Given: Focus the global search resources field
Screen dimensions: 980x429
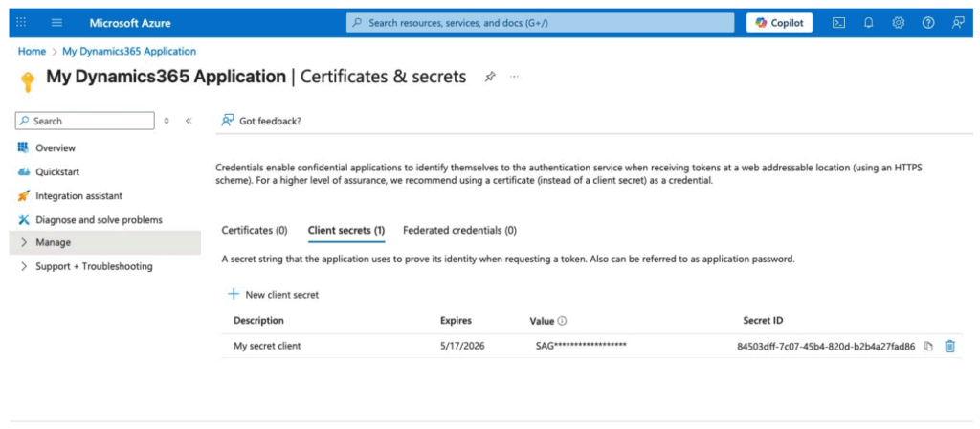Looking at the screenshot, I should pos(541,23).
